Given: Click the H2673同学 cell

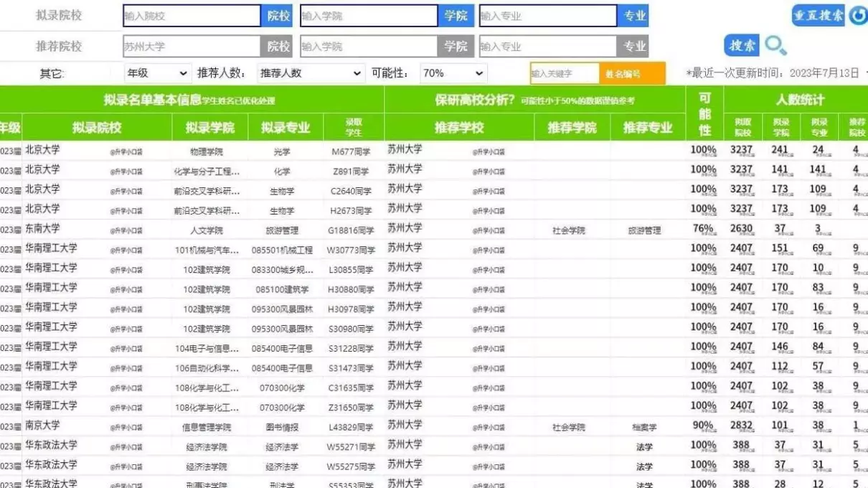Looking at the screenshot, I should pos(352,211).
